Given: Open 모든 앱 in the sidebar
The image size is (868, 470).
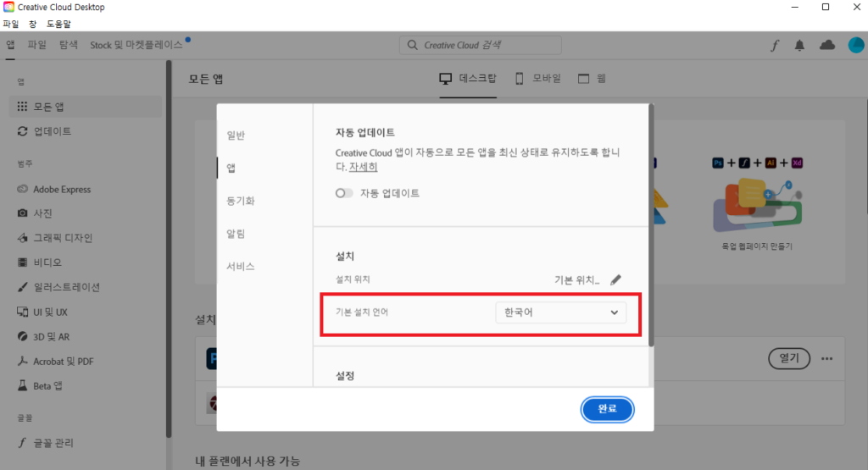Looking at the screenshot, I should click(86, 106).
